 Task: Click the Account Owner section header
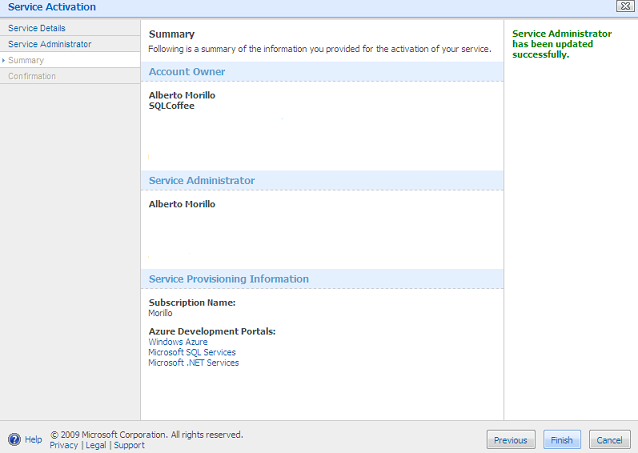click(187, 72)
